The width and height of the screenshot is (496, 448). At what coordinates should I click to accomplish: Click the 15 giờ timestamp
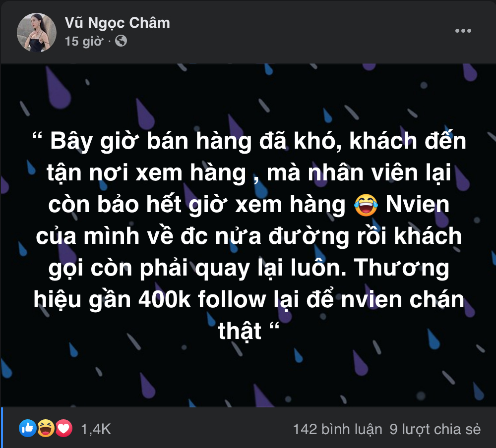84,41
